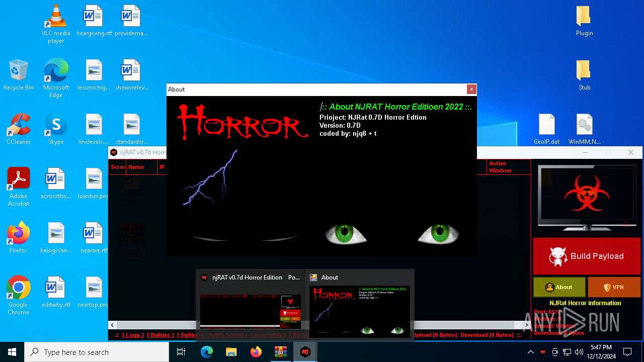Open loanher.png desktop file
This screenshot has width=644, height=362.
(94, 184)
